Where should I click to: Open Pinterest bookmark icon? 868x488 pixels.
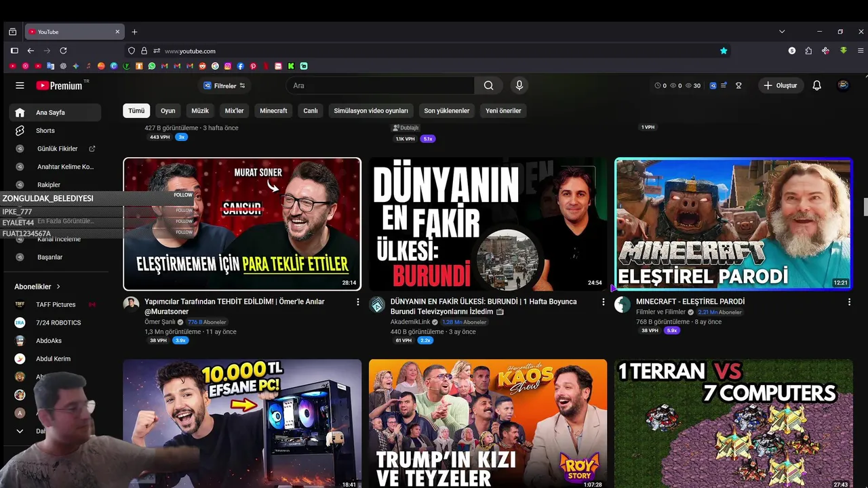point(253,66)
